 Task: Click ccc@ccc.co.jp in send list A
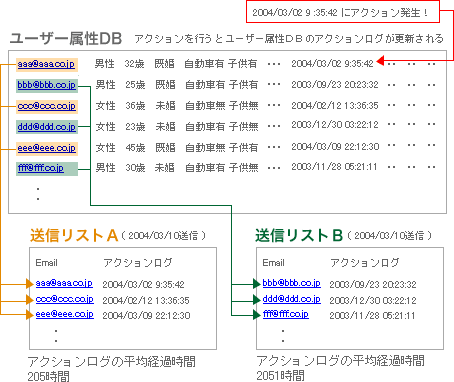65,299
